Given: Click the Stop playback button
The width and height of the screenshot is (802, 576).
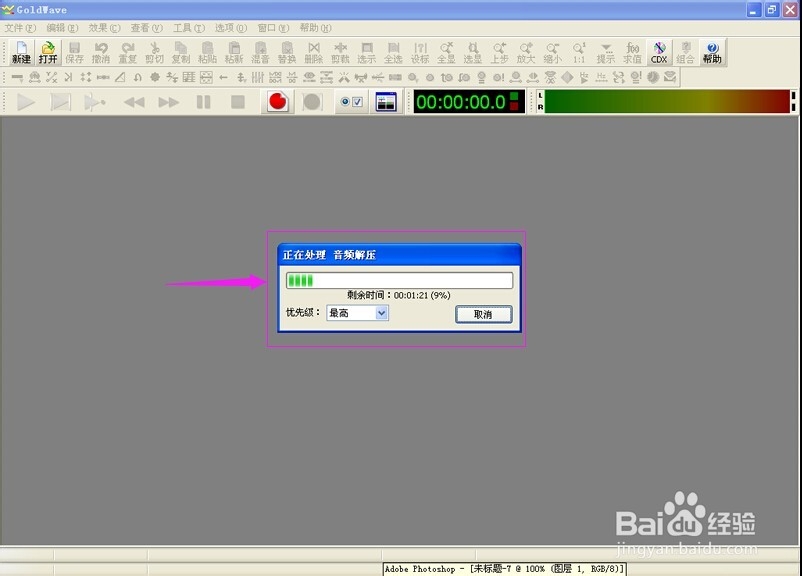Looking at the screenshot, I should 238,102.
